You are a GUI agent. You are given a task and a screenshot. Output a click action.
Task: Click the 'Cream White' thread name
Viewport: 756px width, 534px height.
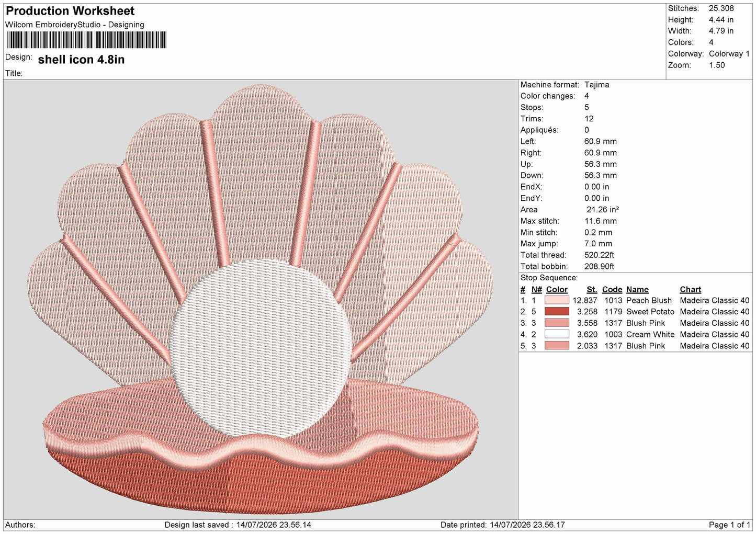coord(650,335)
